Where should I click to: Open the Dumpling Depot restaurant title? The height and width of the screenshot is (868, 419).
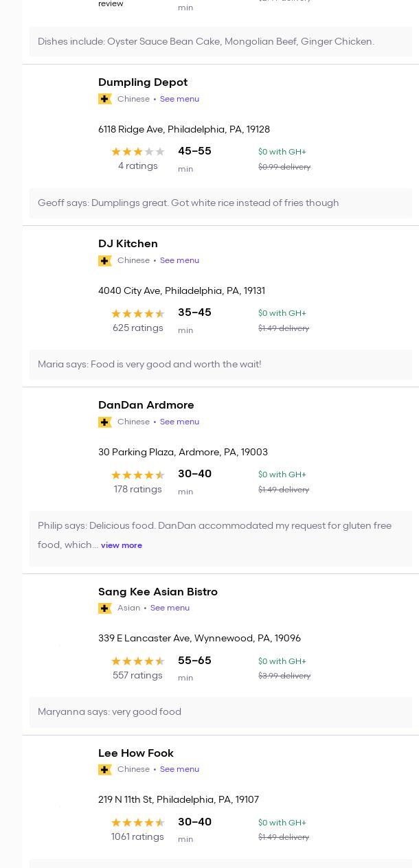click(143, 82)
